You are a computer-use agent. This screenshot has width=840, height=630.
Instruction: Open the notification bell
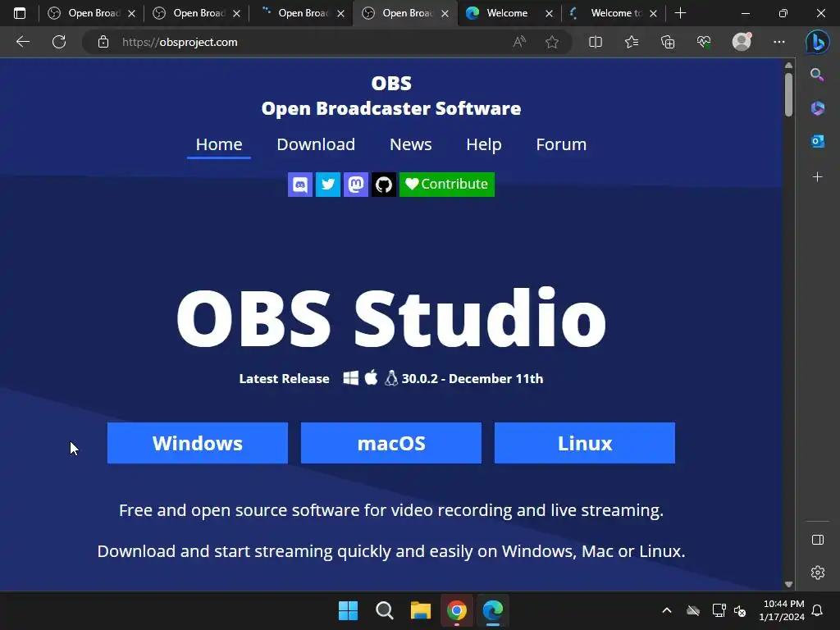tap(817, 610)
